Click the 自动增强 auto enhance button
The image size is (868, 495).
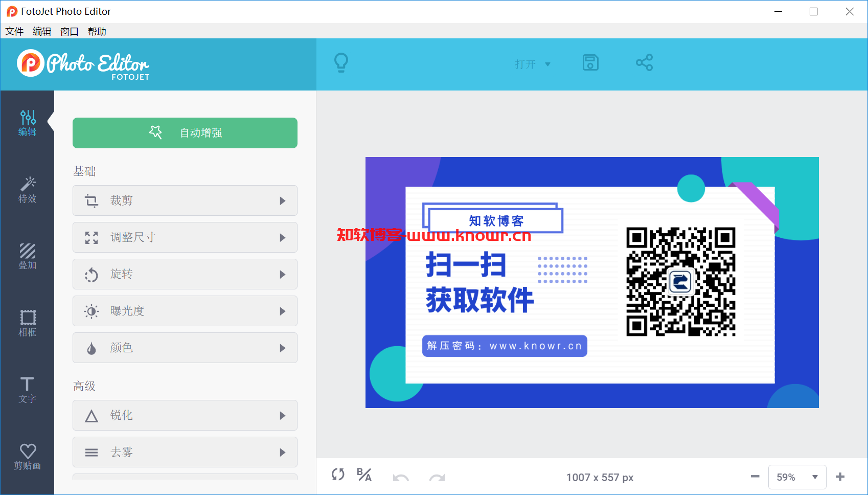click(x=185, y=133)
